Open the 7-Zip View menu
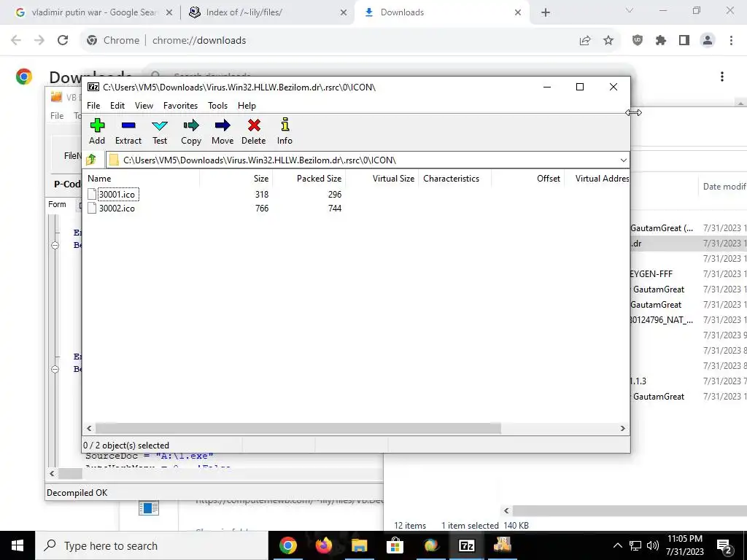Image resolution: width=747 pixels, height=560 pixels. pos(144,106)
